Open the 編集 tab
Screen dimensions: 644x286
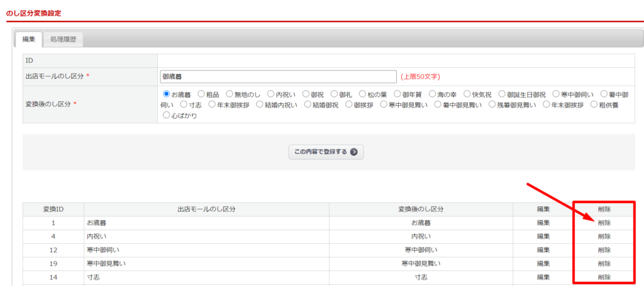tap(29, 40)
